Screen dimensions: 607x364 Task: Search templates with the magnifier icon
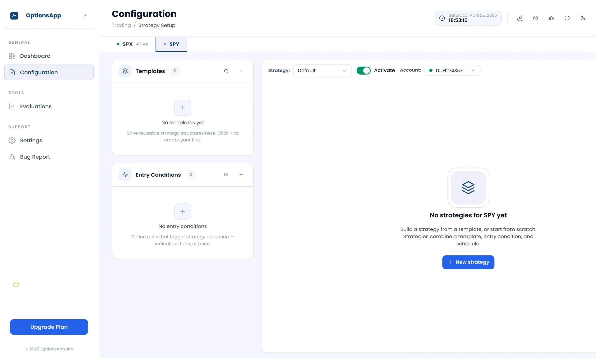pyautogui.click(x=226, y=71)
